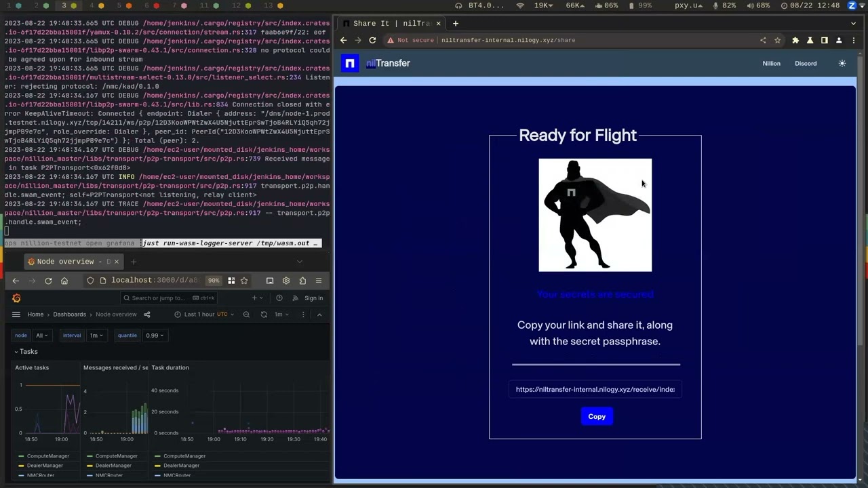Screen dimensions: 868x488
Task: Open Firefox extensions puzzle icon
Action: click(x=302, y=281)
